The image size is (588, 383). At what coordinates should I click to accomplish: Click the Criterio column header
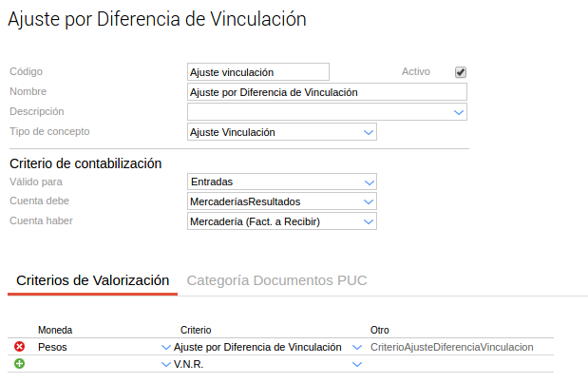click(196, 330)
